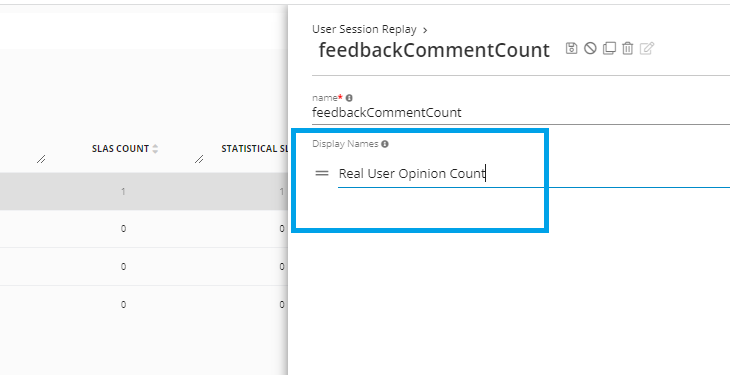Click the drag handle beside Real User Opinion Count
Screen dimensions: 730x375
click(x=322, y=173)
